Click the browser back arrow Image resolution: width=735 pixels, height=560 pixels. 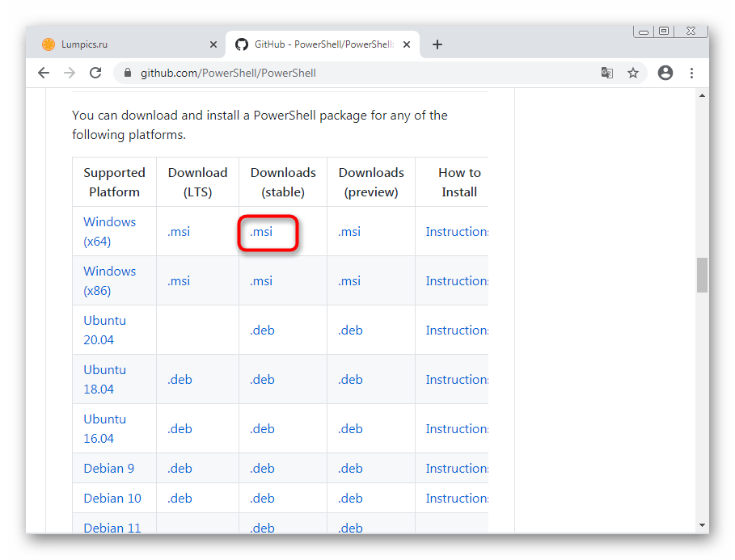click(44, 73)
